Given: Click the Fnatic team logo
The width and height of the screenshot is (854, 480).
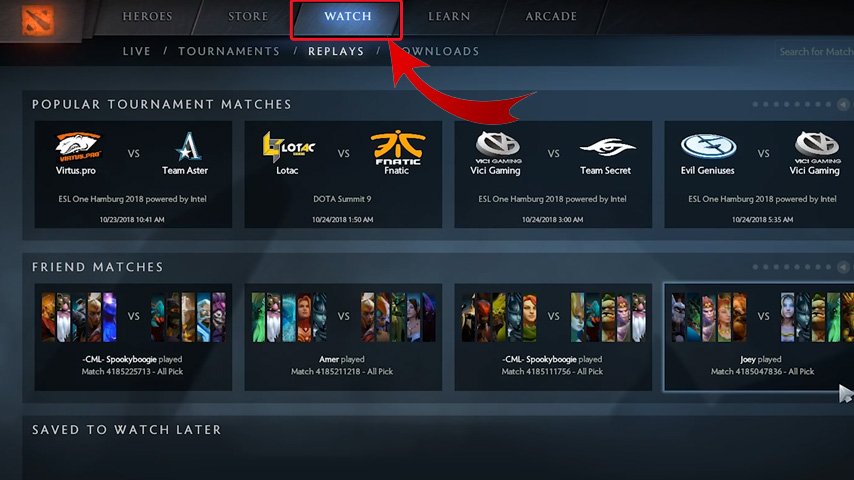Looking at the screenshot, I should pyautogui.click(x=398, y=147).
